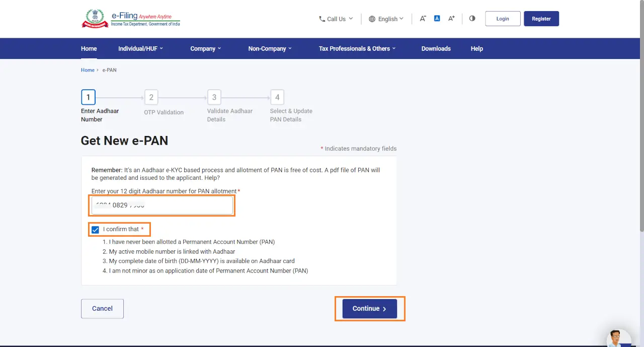Toggle high contrast mode icon
The height and width of the screenshot is (347, 644).
tap(472, 19)
